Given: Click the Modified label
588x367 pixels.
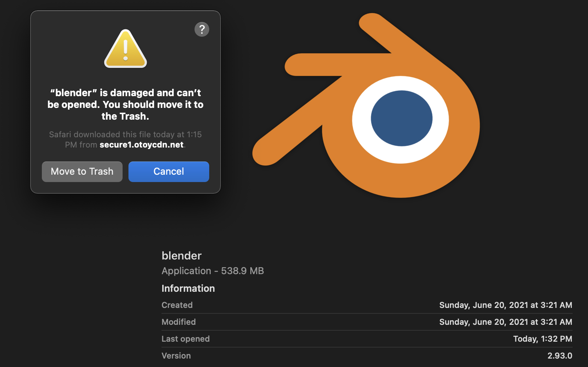Looking at the screenshot, I should (178, 322).
